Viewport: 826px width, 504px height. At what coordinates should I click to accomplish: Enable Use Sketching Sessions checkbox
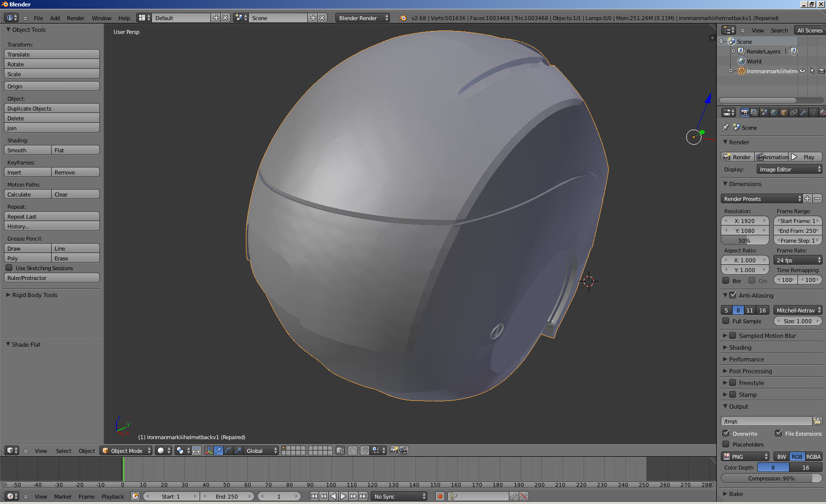coord(9,268)
